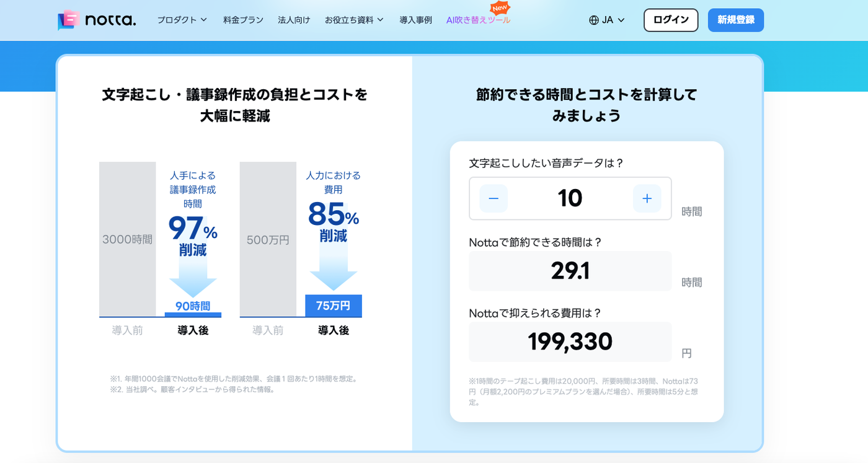The image size is (868, 463).
Task: Click the New badge above AI吹き替えツール
Action: click(x=500, y=7)
